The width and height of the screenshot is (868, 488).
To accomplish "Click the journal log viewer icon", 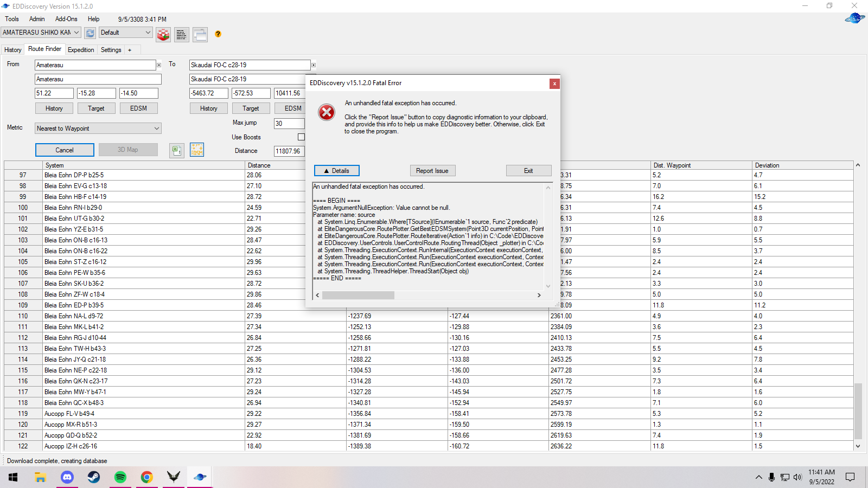I will coord(181,34).
